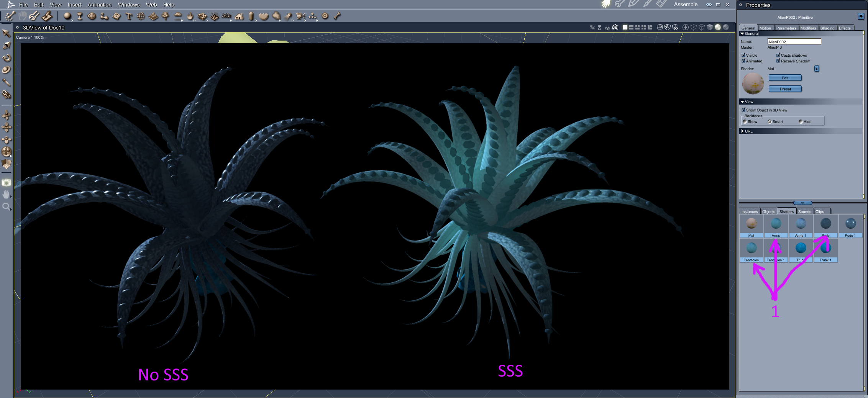
Task: Enable textured shaded sphere display mode
Action: (725, 28)
